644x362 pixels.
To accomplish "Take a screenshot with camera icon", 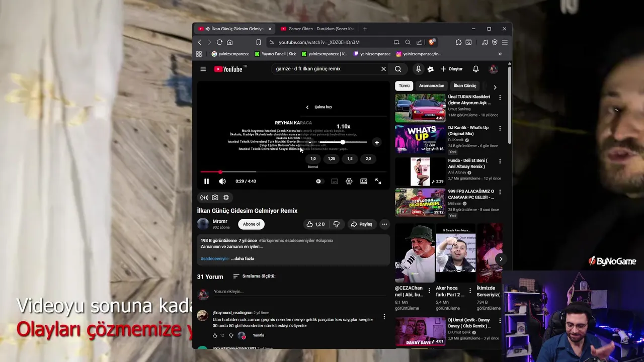I will [215, 198].
